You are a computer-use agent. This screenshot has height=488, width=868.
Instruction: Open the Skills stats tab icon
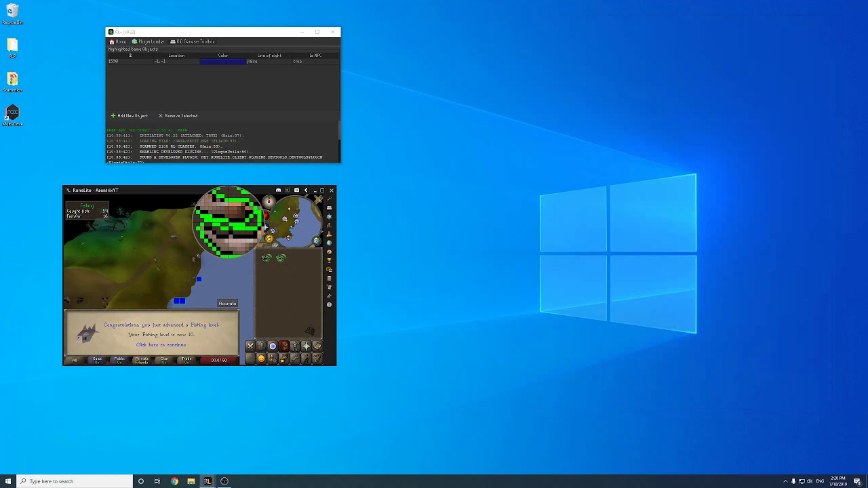(261, 346)
